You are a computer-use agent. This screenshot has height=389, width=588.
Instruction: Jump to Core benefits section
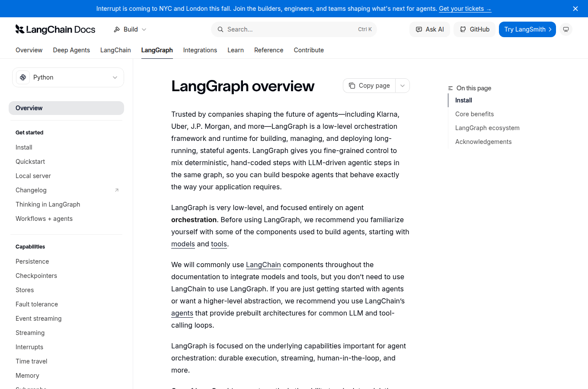(474, 114)
